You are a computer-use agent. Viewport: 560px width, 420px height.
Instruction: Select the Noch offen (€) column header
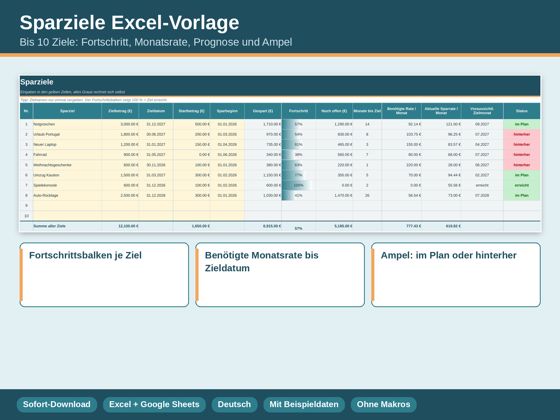[334, 111]
